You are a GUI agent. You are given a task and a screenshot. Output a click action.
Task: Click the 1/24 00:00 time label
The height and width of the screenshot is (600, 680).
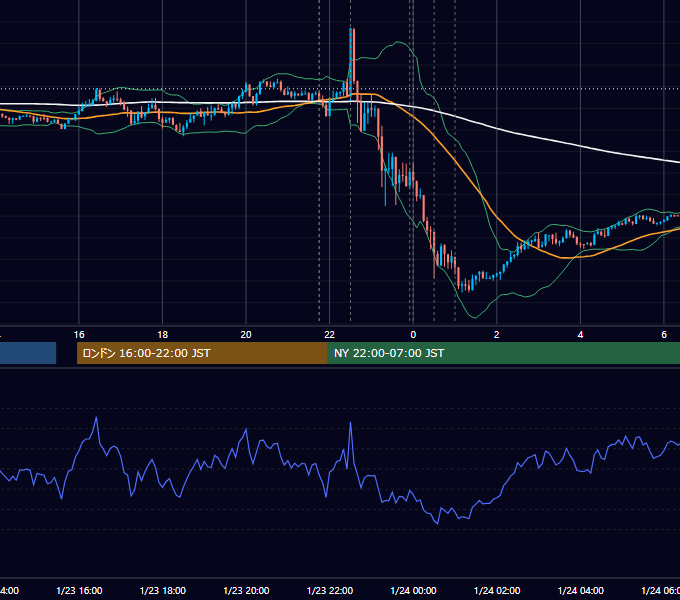pyautogui.click(x=413, y=590)
